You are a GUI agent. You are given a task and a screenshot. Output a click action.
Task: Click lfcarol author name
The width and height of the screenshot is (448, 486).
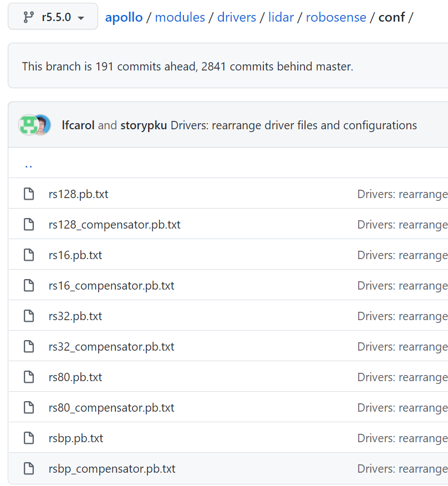(78, 125)
